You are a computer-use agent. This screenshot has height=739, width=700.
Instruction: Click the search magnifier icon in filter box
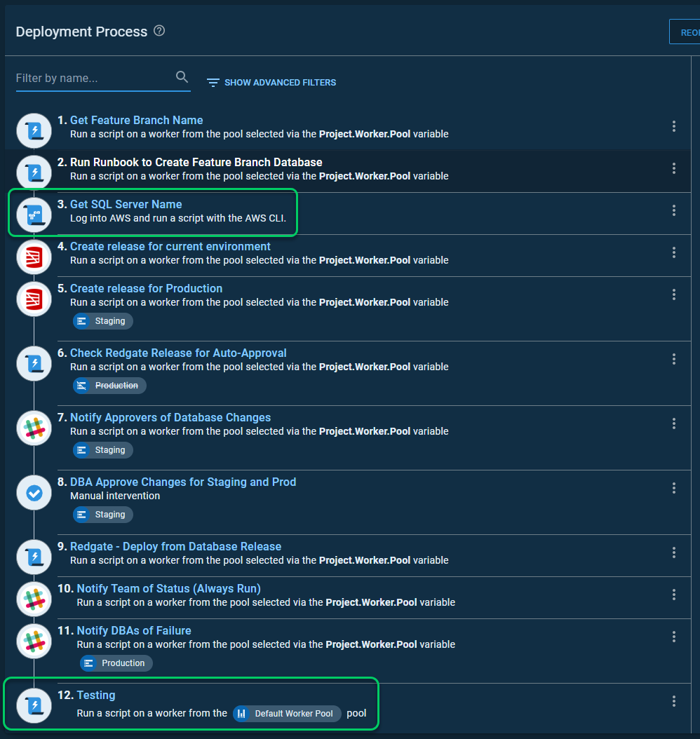pyautogui.click(x=182, y=77)
